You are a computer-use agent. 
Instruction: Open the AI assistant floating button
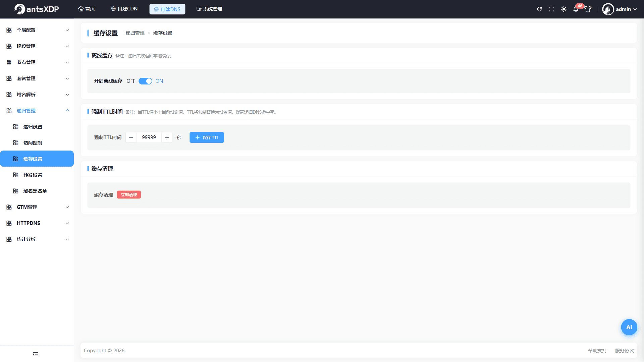click(x=629, y=327)
